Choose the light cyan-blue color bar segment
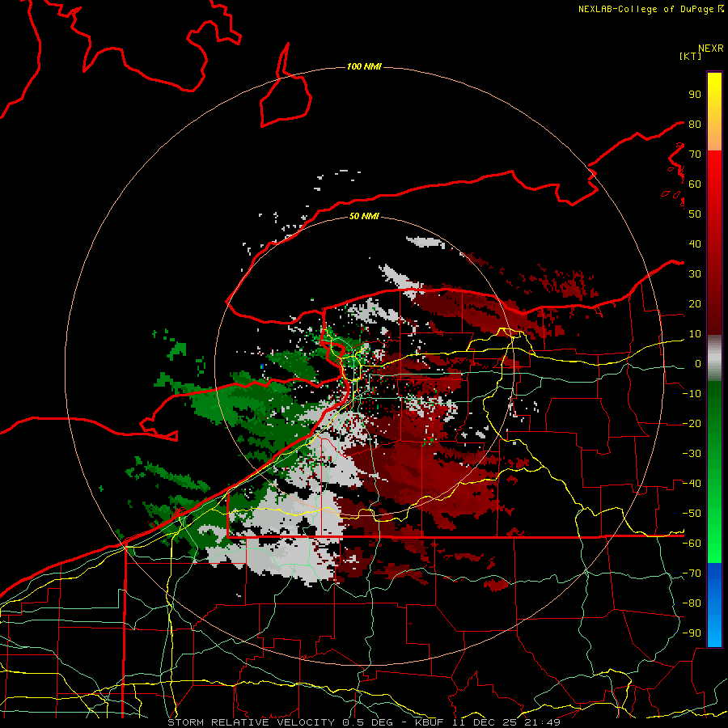This screenshot has width=728, height=728. pyautogui.click(x=714, y=632)
